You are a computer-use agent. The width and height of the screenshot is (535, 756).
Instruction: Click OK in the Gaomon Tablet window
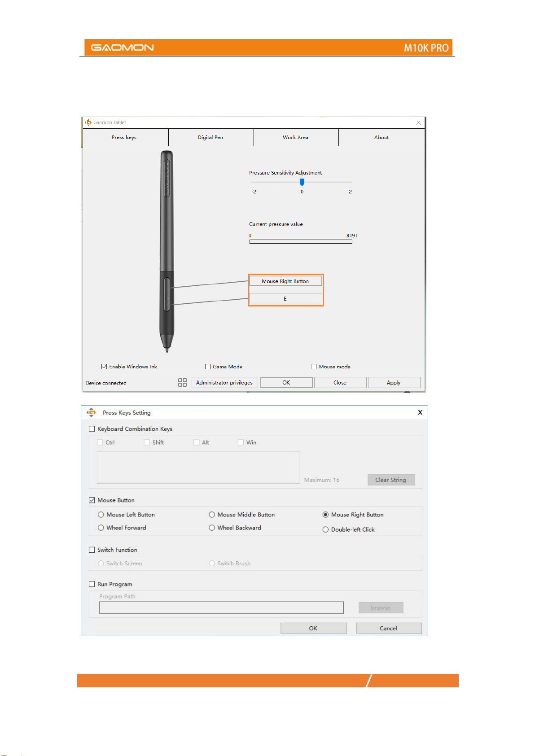point(286,382)
